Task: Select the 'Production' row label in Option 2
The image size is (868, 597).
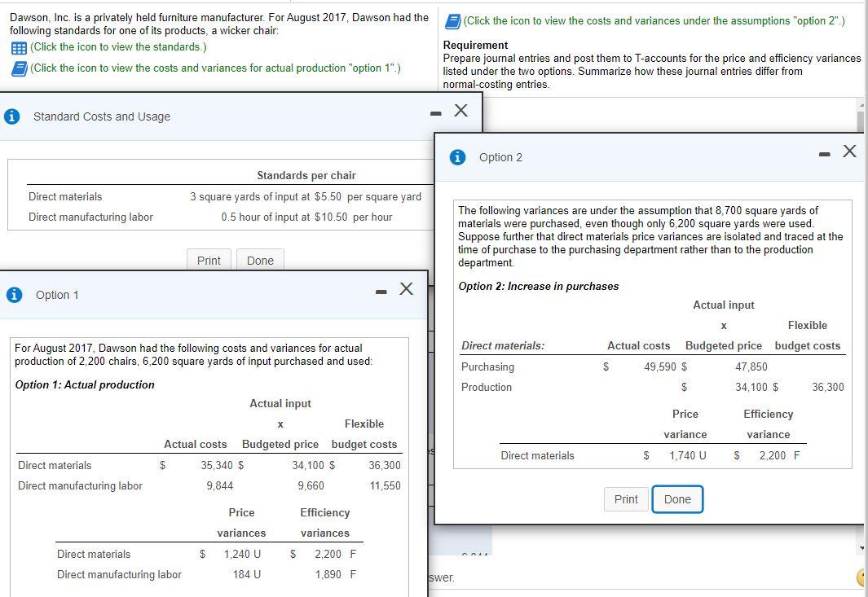Action: pos(487,388)
